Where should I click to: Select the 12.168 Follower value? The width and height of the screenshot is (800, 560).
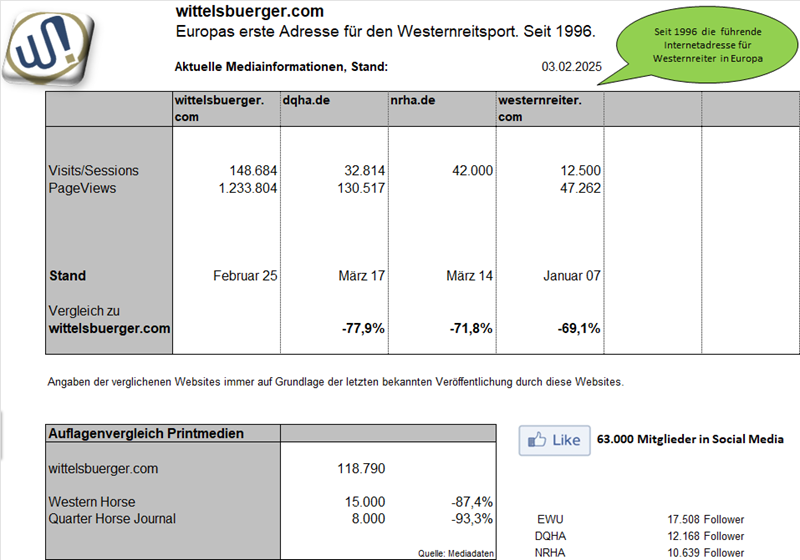click(x=706, y=537)
